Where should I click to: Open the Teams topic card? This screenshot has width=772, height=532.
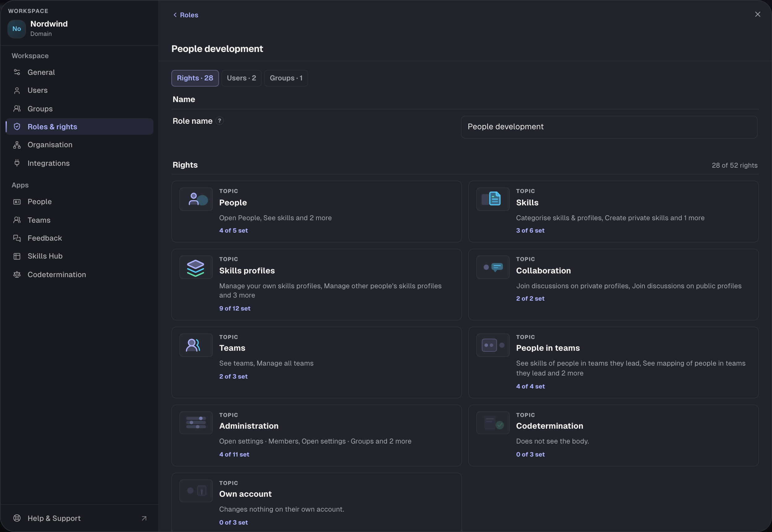(316, 362)
